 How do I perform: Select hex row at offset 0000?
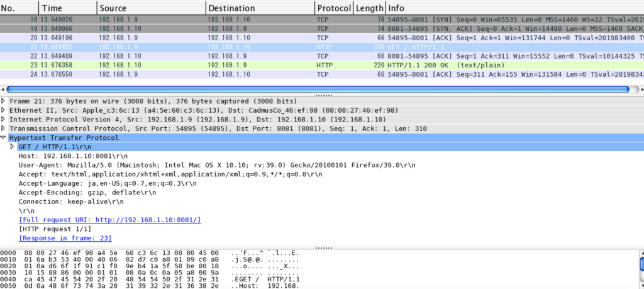(150, 253)
